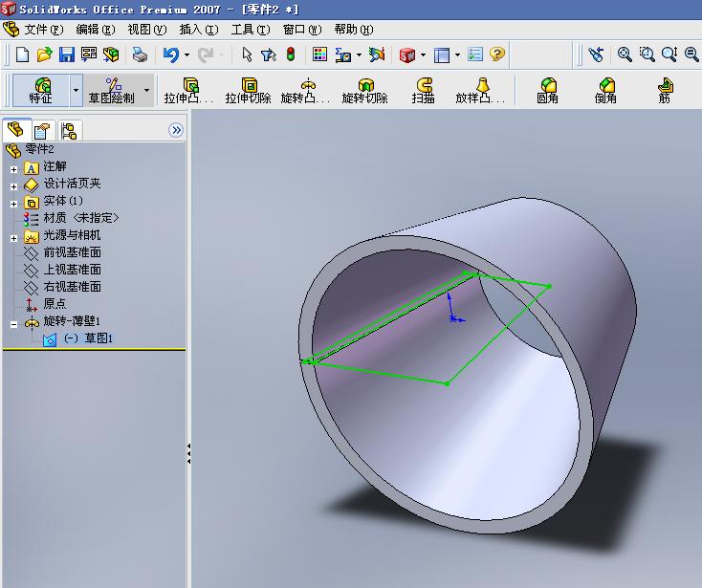Click the Print icon
702x588 pixels.
point(140,54)
